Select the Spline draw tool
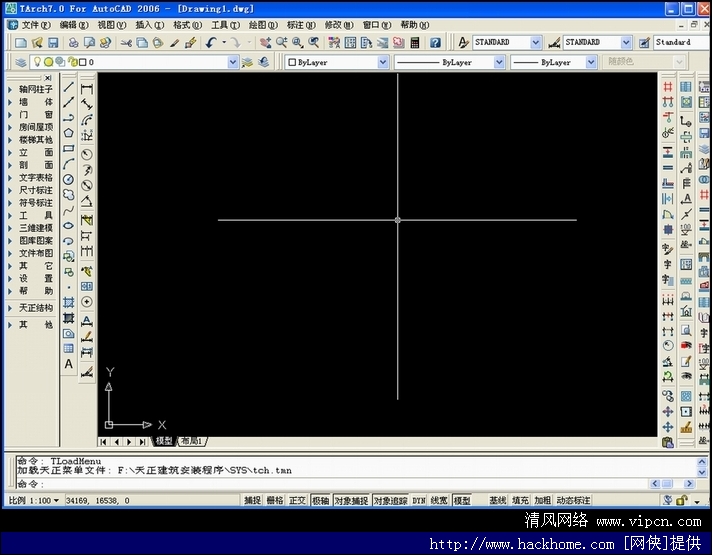Viewport: 712px width, 555px height. 69,210
